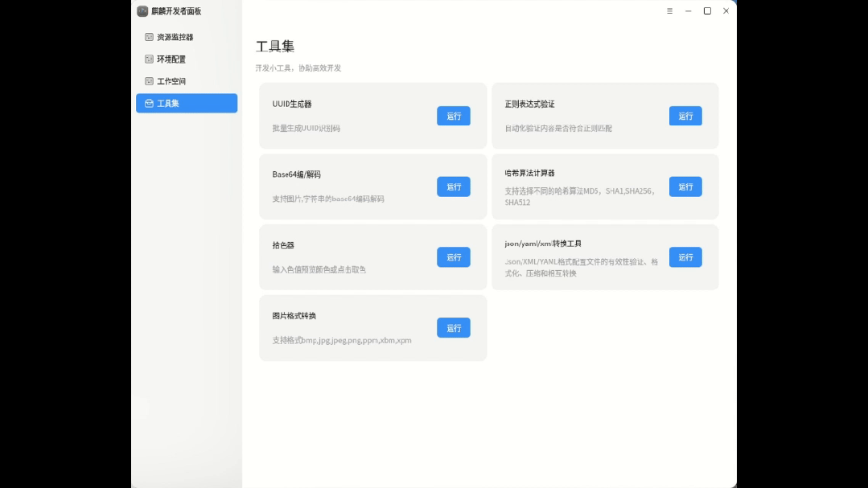Run the 正则表达式验证 tool
The width and height of the screenshot is (868, 488).
click(685, 116)
